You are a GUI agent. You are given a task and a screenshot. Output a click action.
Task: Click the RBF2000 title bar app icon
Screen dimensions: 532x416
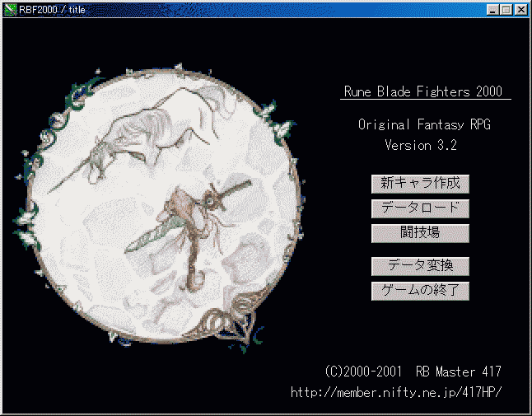point(11,10)
